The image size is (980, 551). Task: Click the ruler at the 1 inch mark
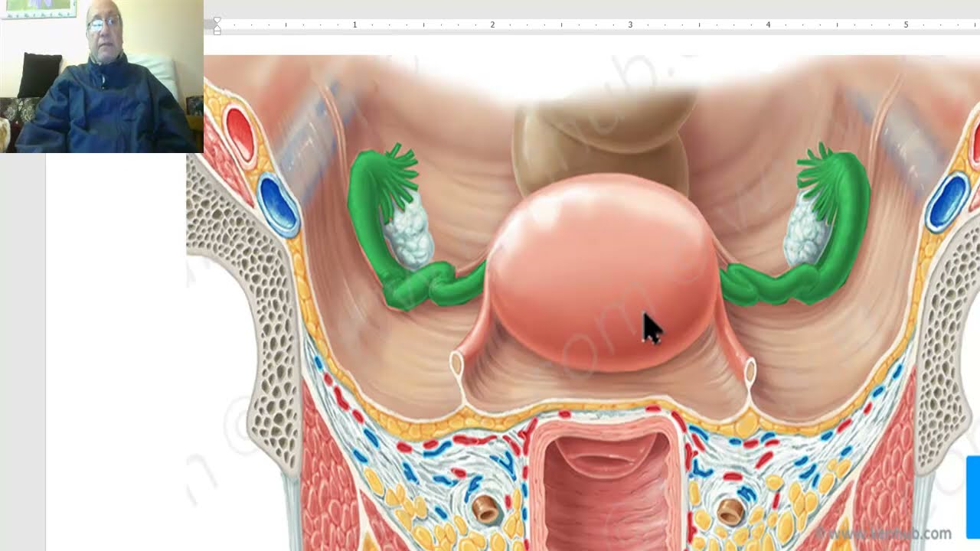coord(354,25)
